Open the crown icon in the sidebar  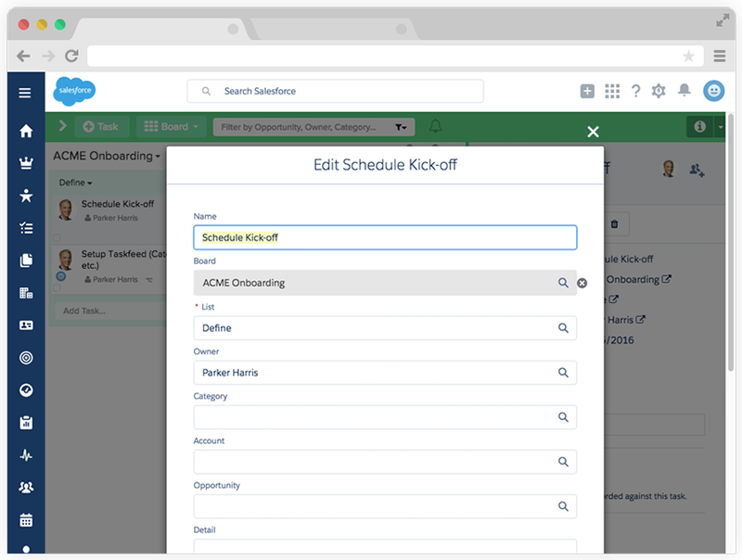tap(26, 163)
